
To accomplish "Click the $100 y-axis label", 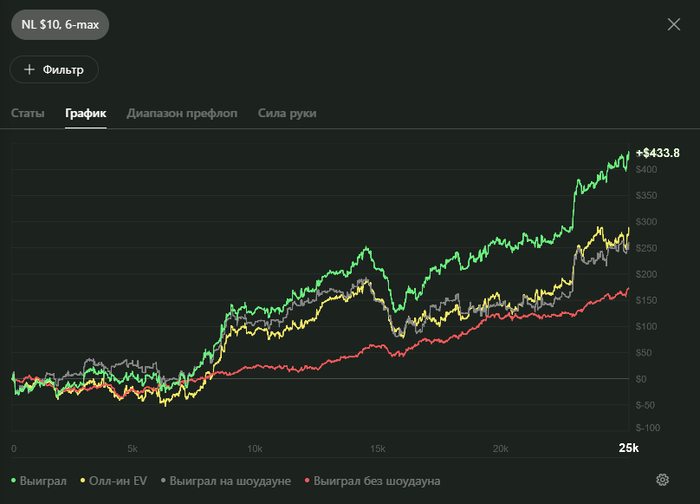I will click(646, 327).
